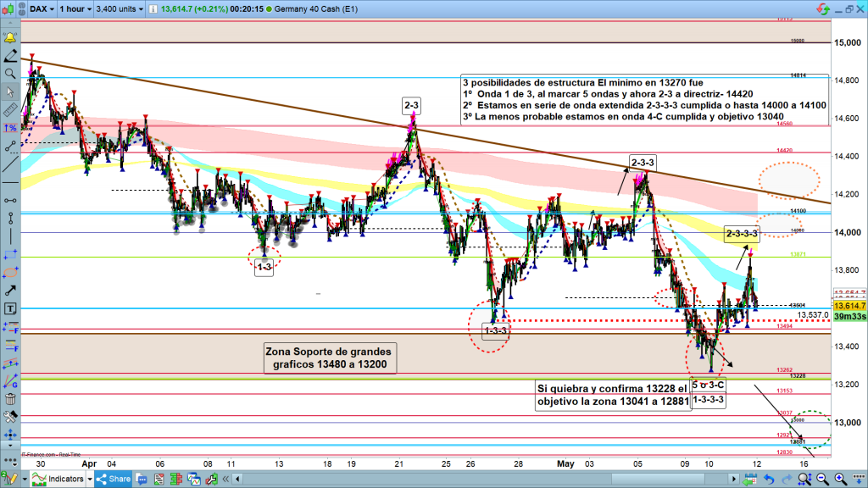Click the Share button
The width and height of the screenshot is (868, 488).
click(112, 479)
